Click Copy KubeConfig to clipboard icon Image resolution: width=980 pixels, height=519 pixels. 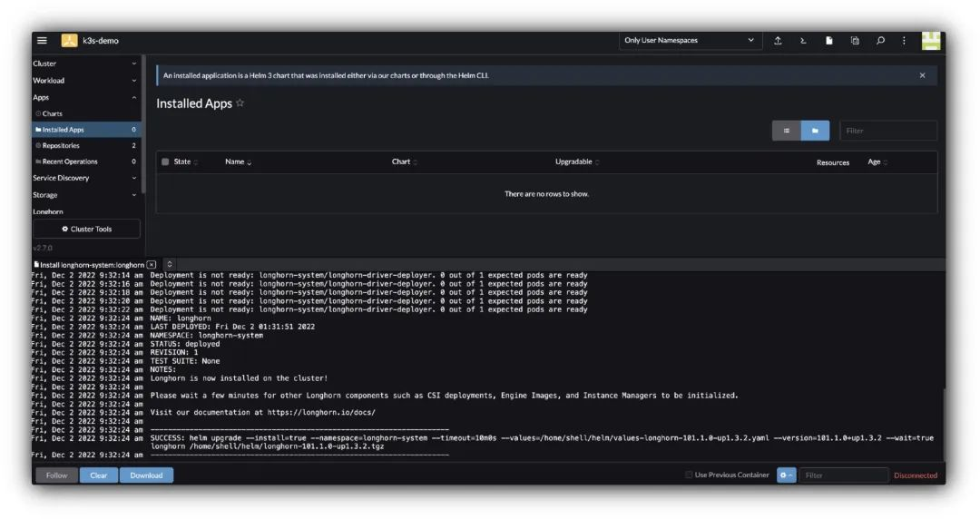[855, 41]
